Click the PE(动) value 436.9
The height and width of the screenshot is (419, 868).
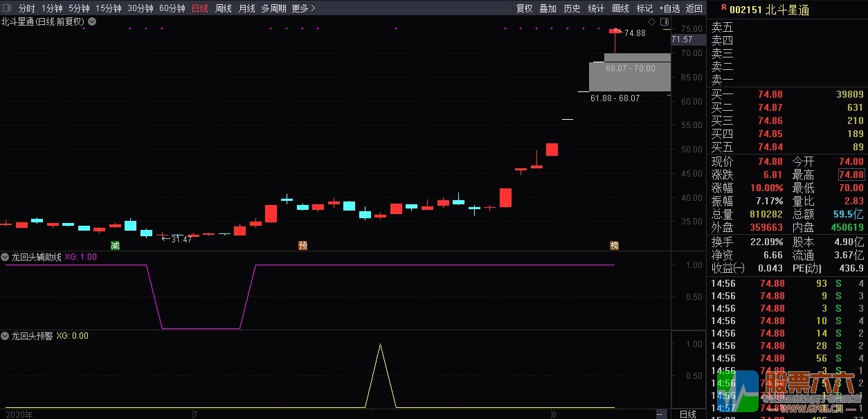point(851,268)
